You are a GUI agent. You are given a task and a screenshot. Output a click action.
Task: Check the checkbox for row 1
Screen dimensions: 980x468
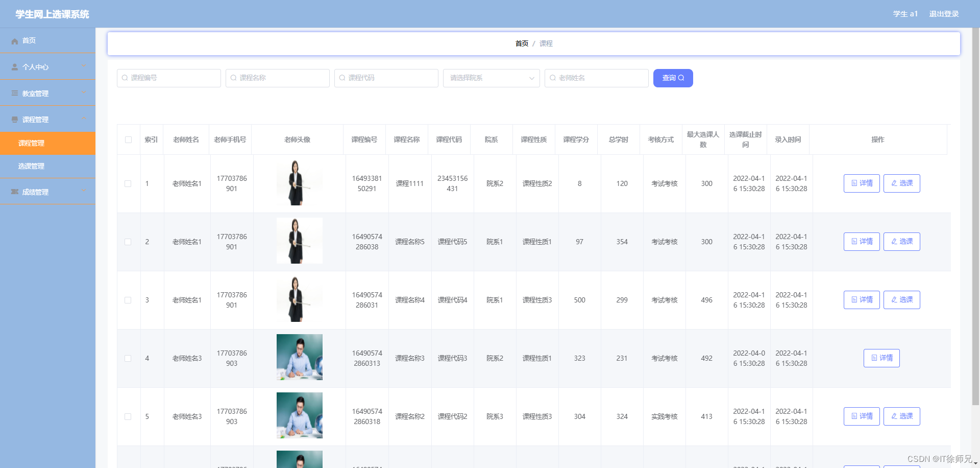click(128, 183)
